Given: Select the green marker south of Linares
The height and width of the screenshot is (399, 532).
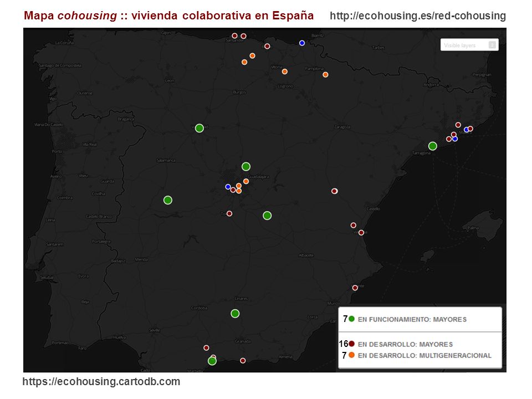Looking at the screenshot, I should [x=235, y=314].
